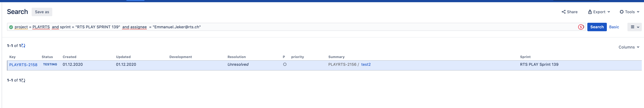
Task: Click the bottom refresh results icon
Action: click(23, 80)
